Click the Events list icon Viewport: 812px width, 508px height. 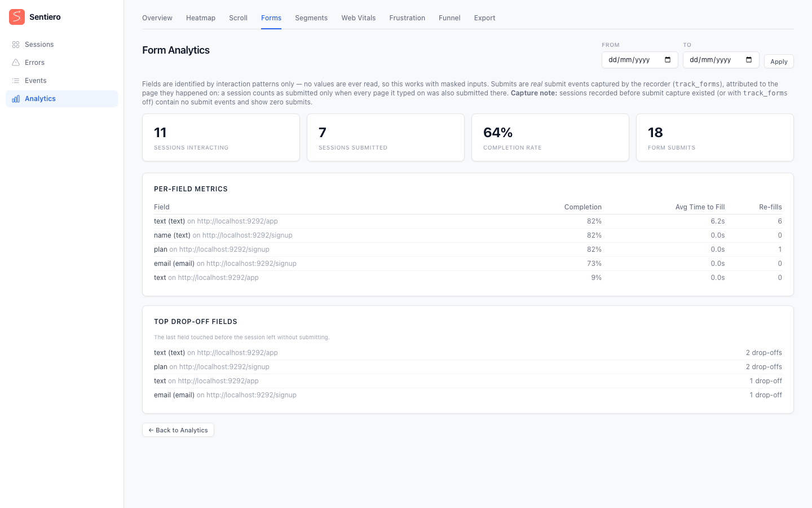16,81
